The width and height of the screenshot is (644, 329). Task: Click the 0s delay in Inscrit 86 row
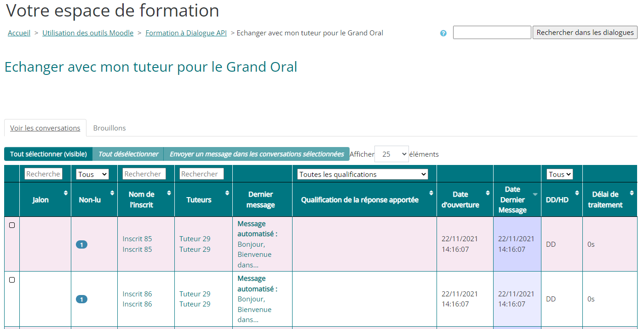[x=591, y=299]
